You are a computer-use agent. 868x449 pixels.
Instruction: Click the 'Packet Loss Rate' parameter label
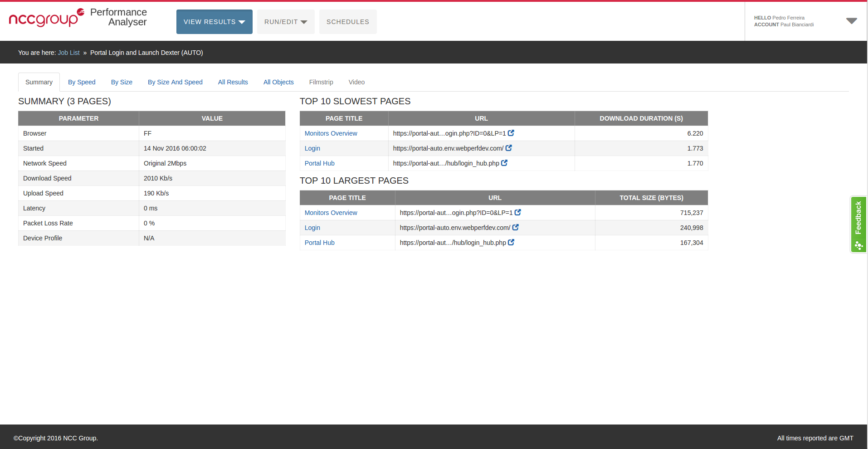(x=48, y=223)
